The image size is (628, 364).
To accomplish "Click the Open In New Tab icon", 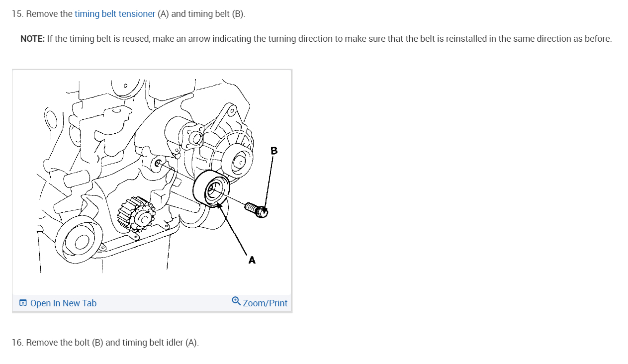I will [23, 303].
